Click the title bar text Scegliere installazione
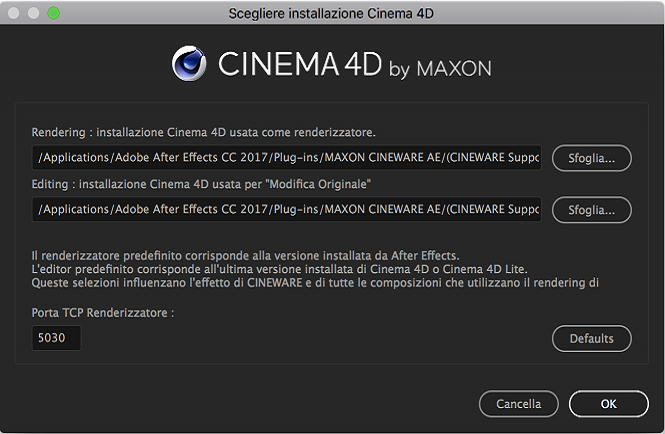The height and width of the screenshot is (434, 665). [332, 13]
